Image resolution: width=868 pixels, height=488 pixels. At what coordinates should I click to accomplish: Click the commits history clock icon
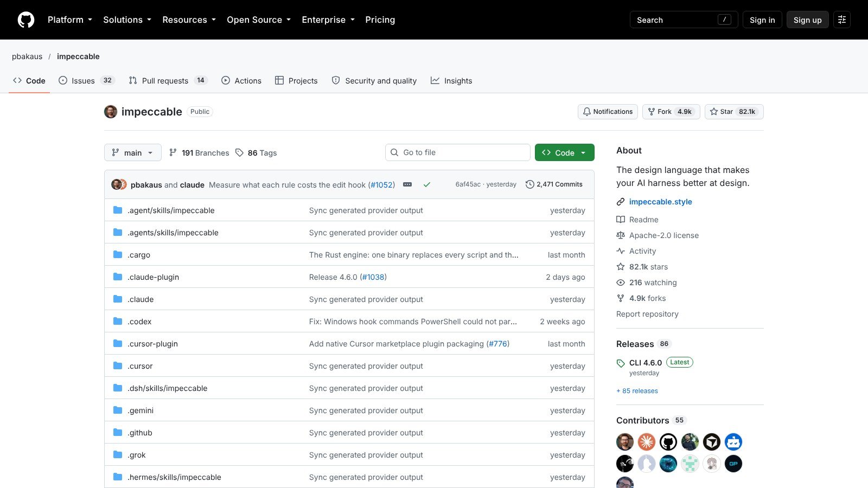click(530, 184)
